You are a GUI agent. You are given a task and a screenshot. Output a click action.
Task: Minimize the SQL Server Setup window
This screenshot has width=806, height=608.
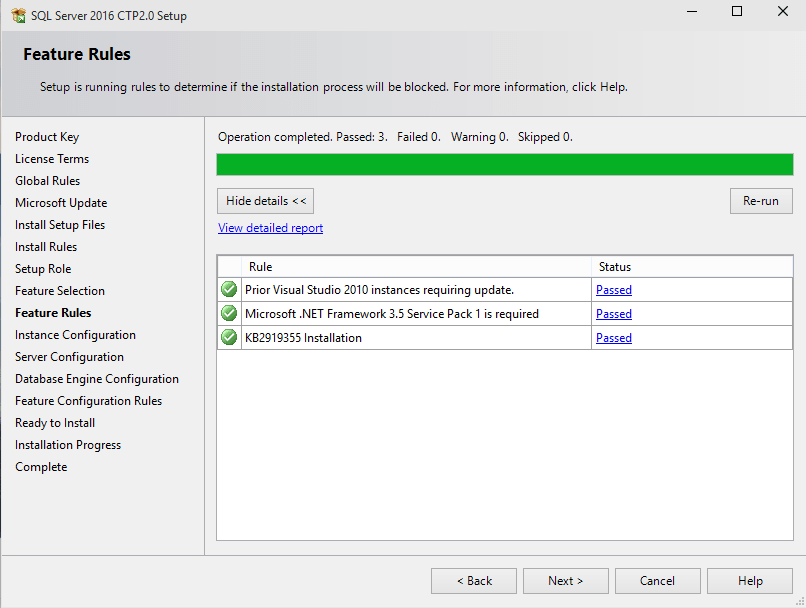pos(692,11)
